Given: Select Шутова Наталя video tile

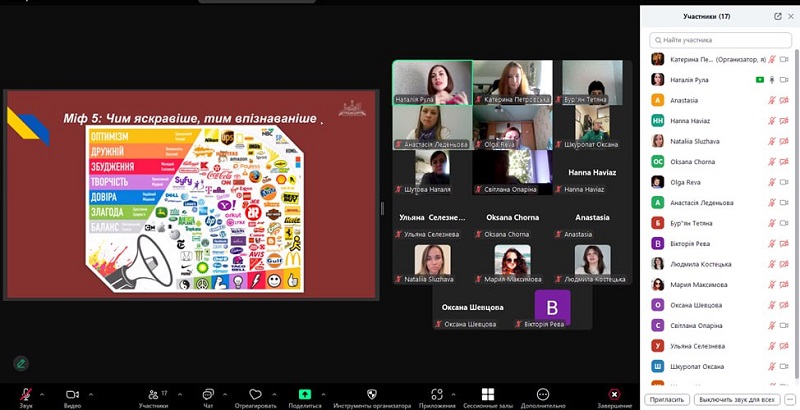Looking at the screenshot, I should [x=432, y=172].
